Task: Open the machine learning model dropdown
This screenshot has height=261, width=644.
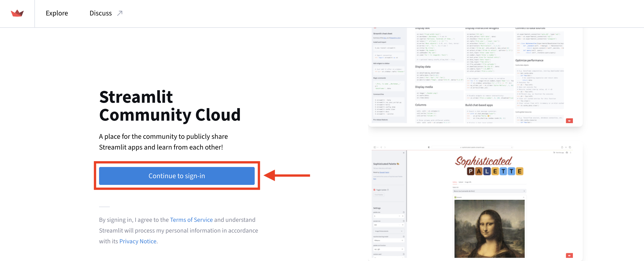Action: 389,240
